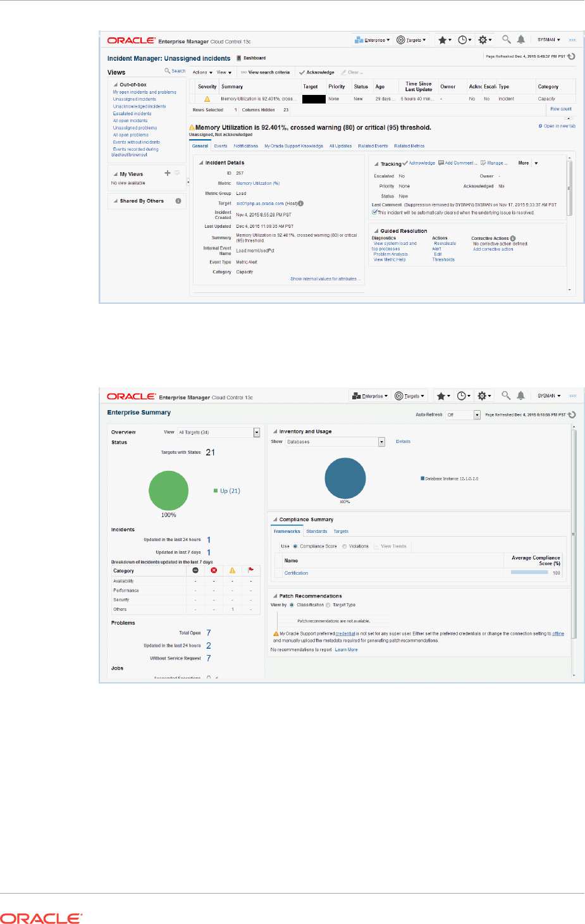This screenshot has height=924, width=585.
Task: Click the redacted Target cell in incident row
Action: pyautogui.click(x=314, y=99)
